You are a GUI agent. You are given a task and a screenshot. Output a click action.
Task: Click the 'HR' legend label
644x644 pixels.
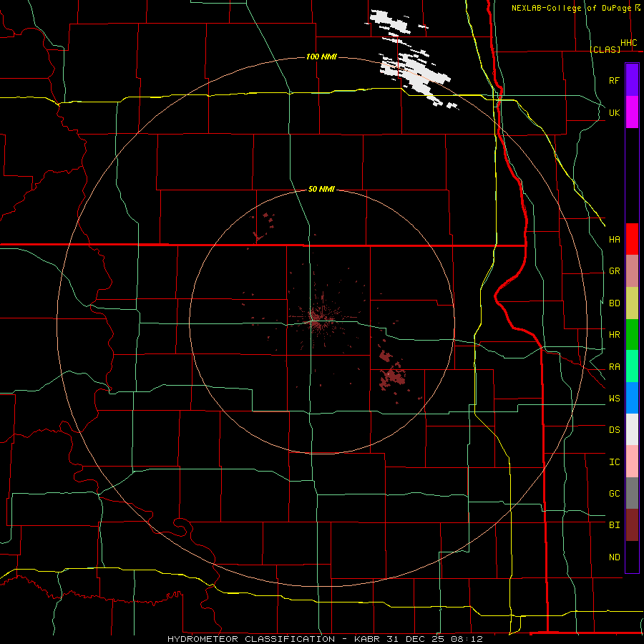pyautogui.click(x=614, y=335)
